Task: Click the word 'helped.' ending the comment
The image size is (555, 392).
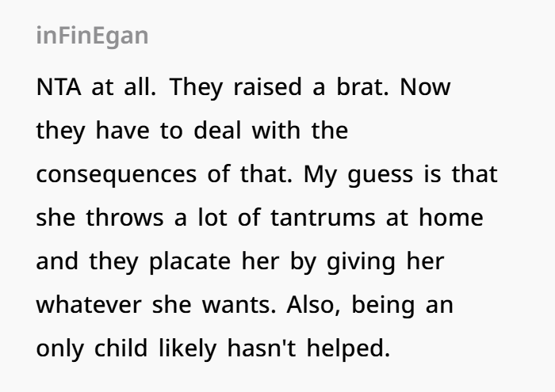Action: tap(348, 348)
